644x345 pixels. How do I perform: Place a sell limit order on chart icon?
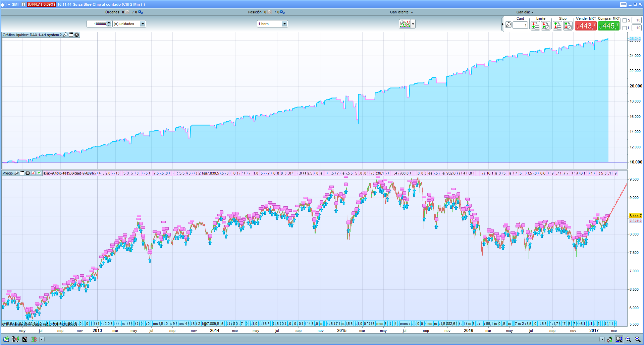coord(546,25)
